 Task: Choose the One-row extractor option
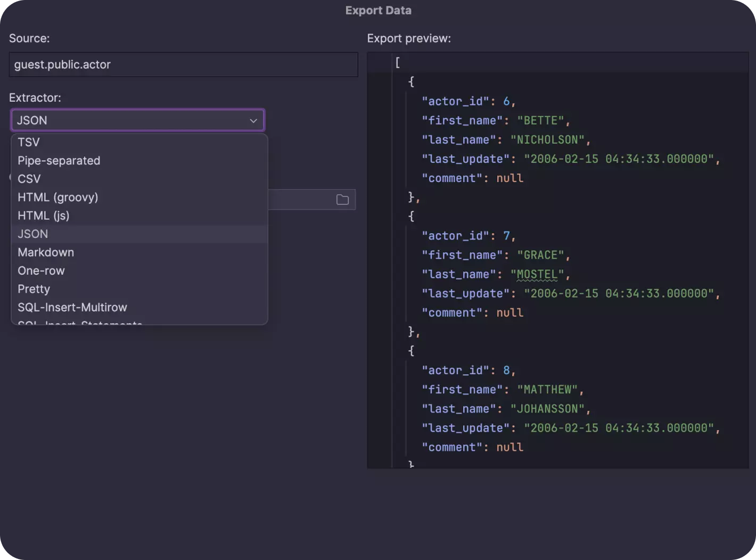[41, 271]
